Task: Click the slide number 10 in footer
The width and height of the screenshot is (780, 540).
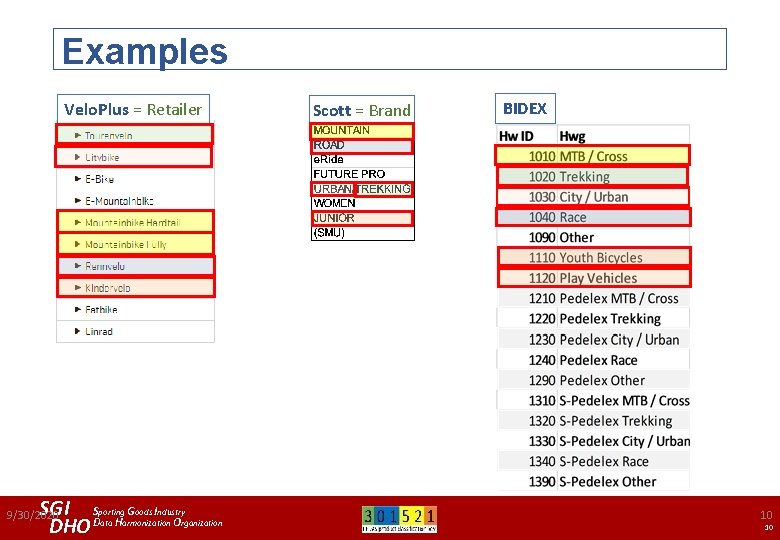Action: point(766,515)
